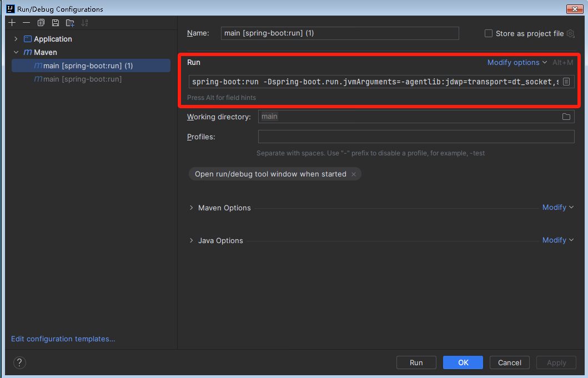Select the Application tree label
Image resolution: width=588 pixels, height=378 pixels.
53,39
